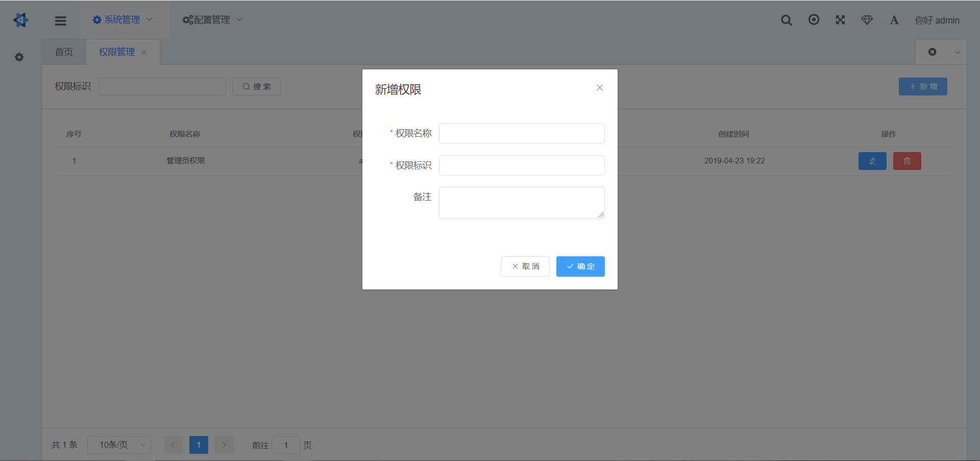Toggle fullscreen via the arrows icon
980x461 pixels.
840,20
